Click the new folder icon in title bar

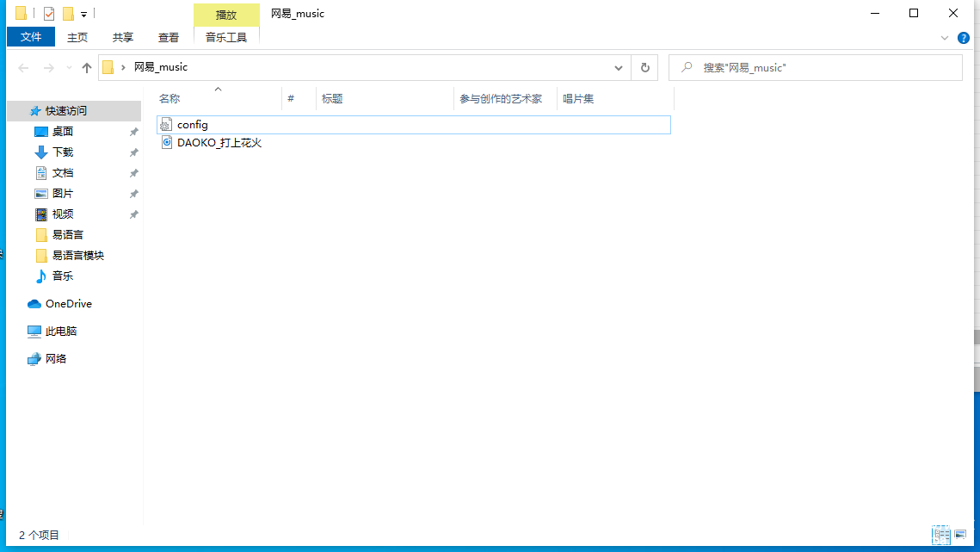[x=68, y=14]
